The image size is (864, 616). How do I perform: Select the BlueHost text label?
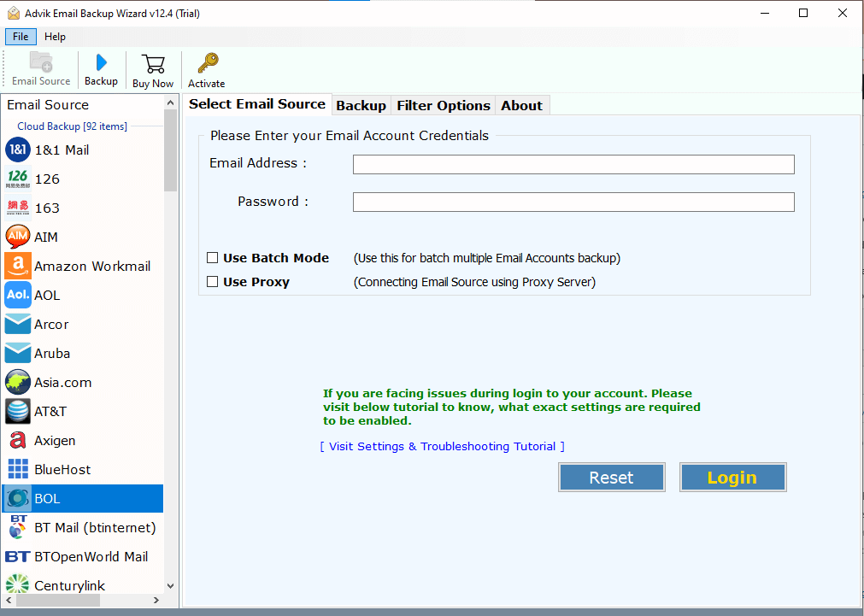[62, 469]
